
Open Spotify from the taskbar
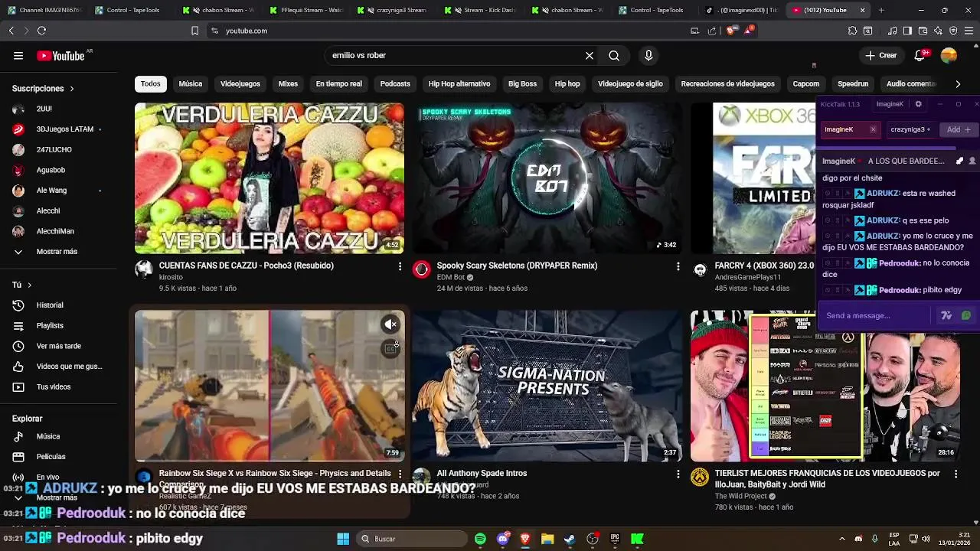click(480, 539)
